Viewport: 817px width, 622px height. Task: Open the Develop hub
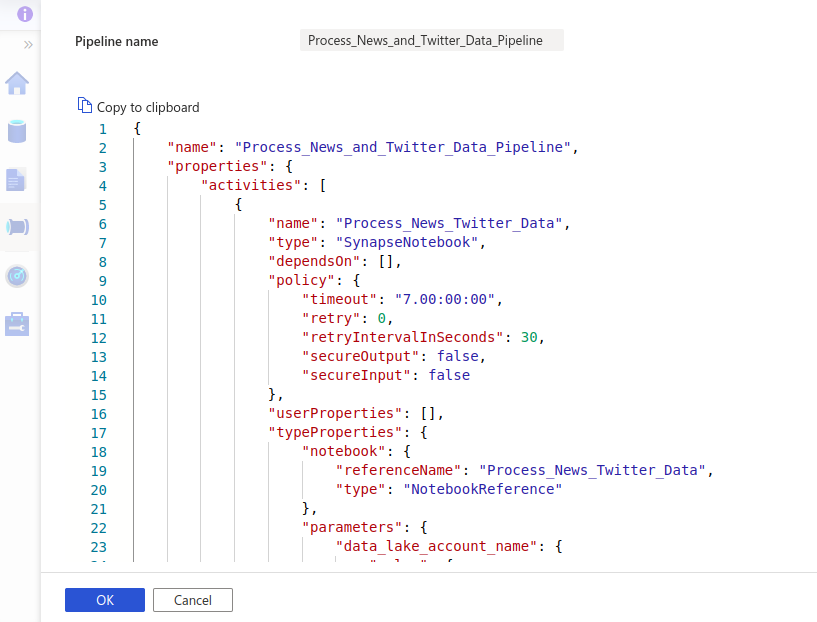click(x=17, y=180)
